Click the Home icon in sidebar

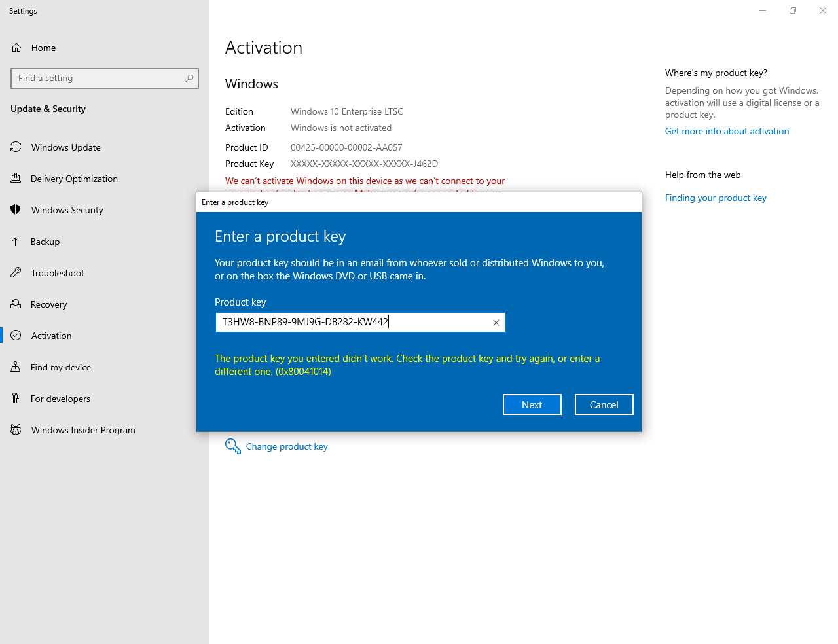[16, 48]
